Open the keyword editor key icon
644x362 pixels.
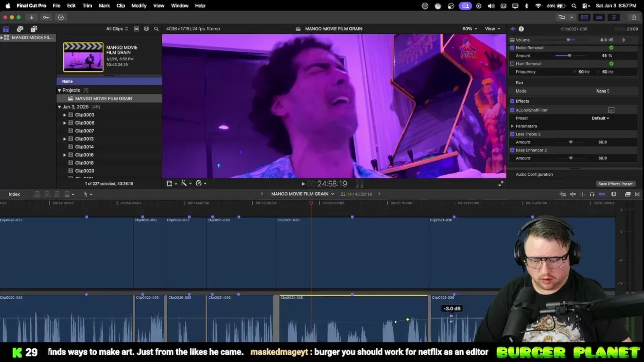pos(46,17)
